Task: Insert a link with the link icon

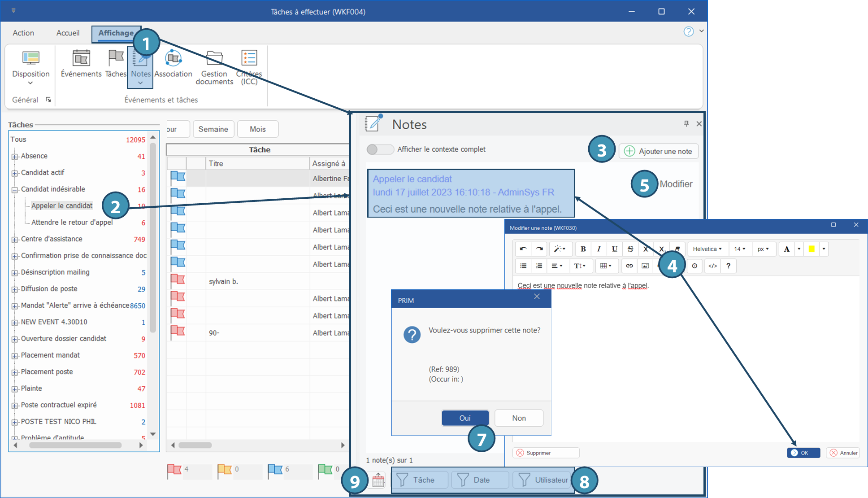Action: click(x=629, y=266)
